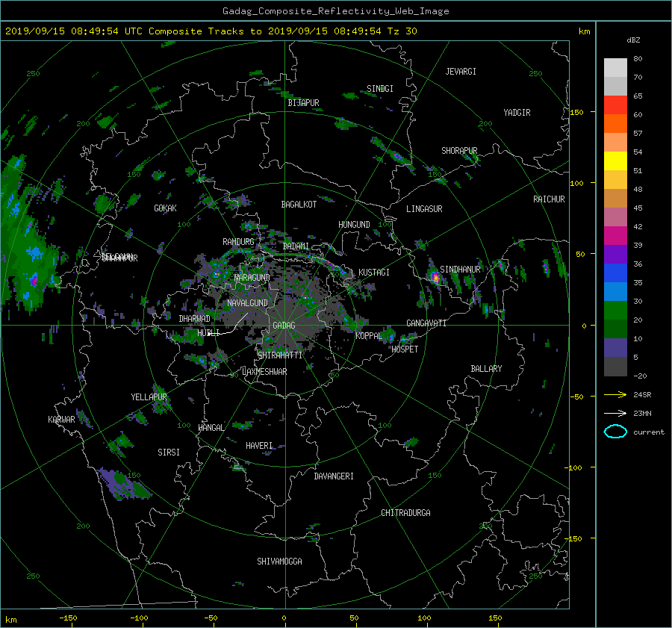Click the red 65 dBZ color swatch
The image size is (672, 628).
pyautogui.click(x=615, y=105)
